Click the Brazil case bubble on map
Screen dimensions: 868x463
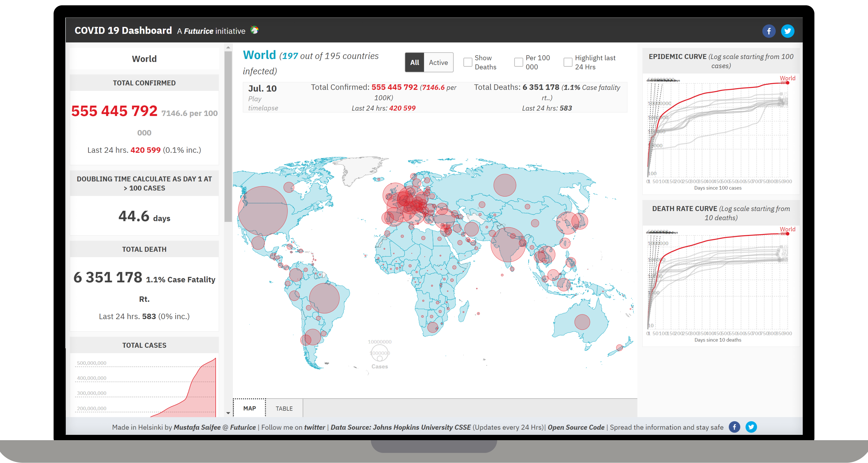click(x=324, y=298)
